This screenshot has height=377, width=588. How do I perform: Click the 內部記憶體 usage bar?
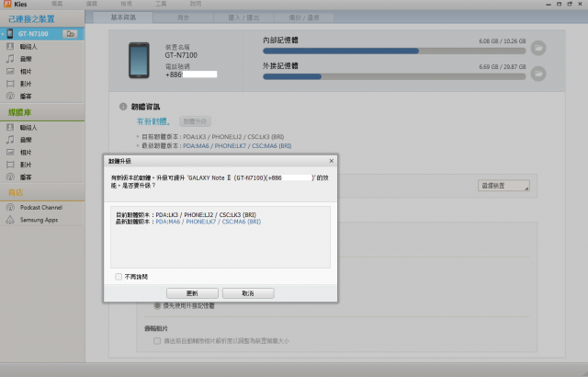click(394, 51)
